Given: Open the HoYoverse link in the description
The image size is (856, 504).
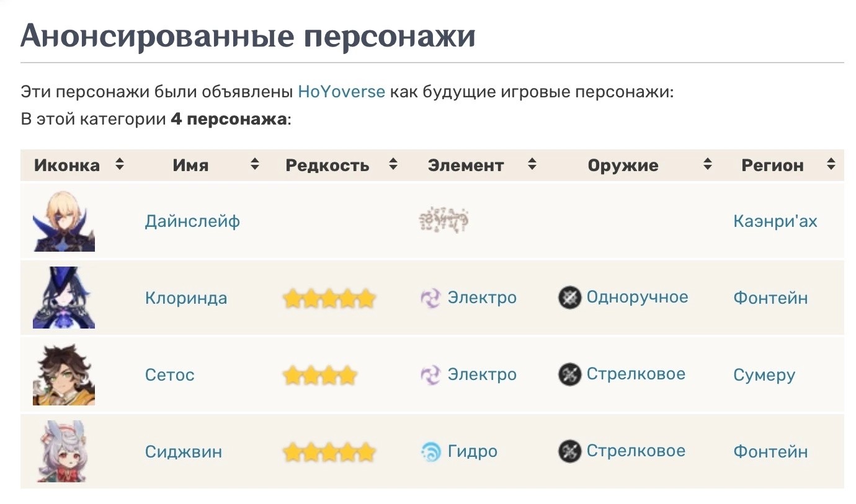Looking at the screenshot, I should [x=341, y=92].
